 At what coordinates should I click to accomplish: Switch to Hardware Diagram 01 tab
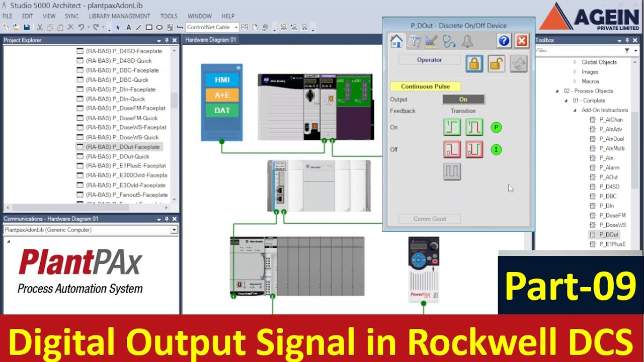pos(210,40)
